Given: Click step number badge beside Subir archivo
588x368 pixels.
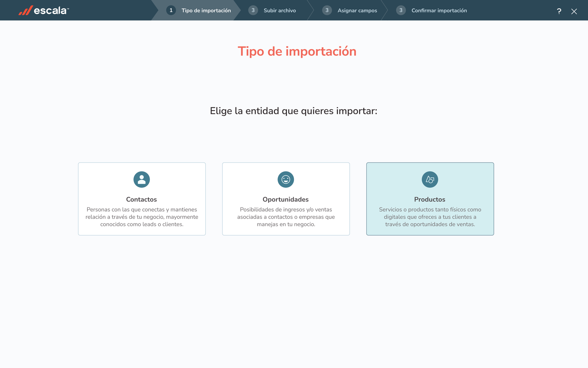Looking at the screenshot, I should tap(253, 10).
